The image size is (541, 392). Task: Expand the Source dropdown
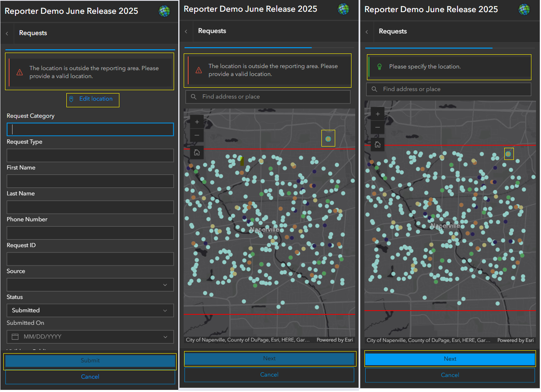click(x=165, y=285)
